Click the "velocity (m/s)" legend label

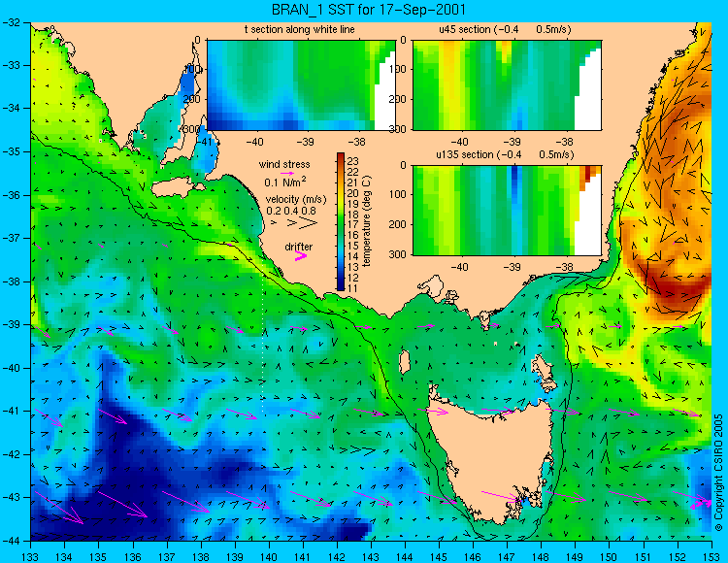[296, 200]
